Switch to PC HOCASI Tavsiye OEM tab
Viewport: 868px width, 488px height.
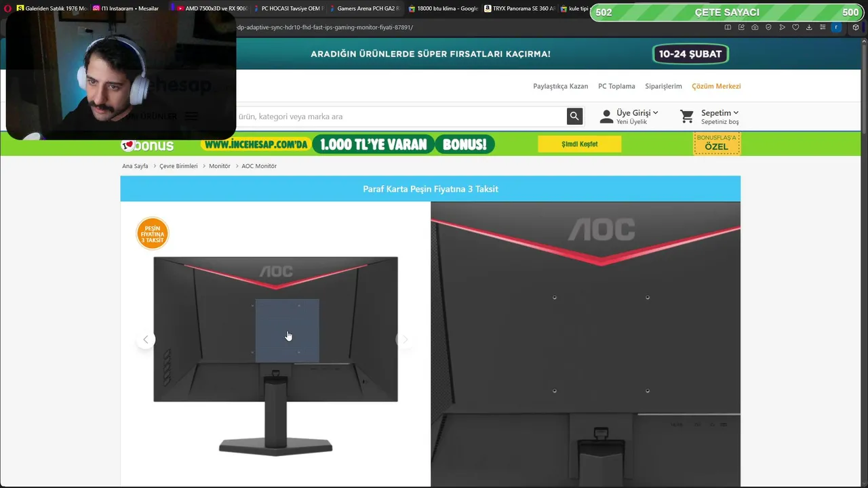288,9
